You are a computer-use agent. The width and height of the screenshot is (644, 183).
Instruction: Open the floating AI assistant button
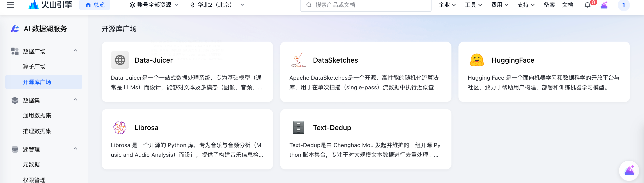pos(629,171)
